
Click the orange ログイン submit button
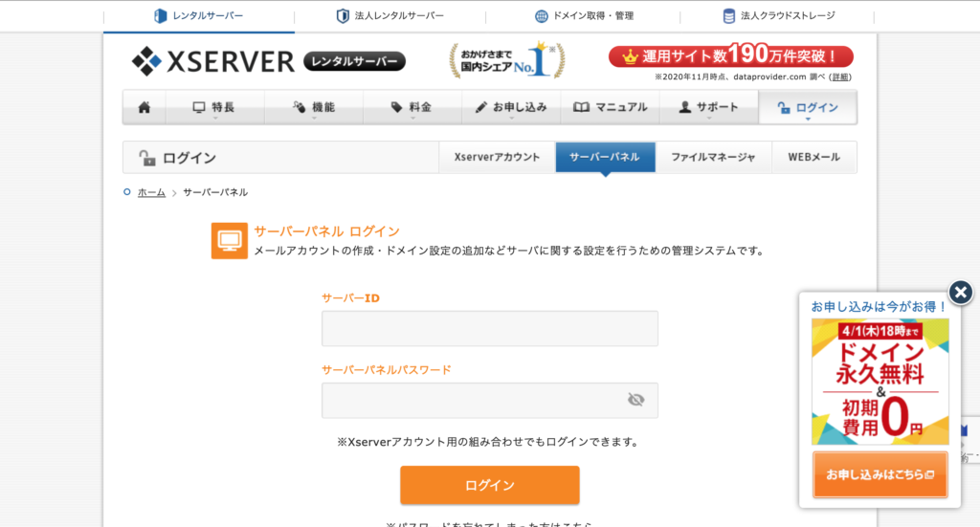pyautogui.click(x=490, y=485)
